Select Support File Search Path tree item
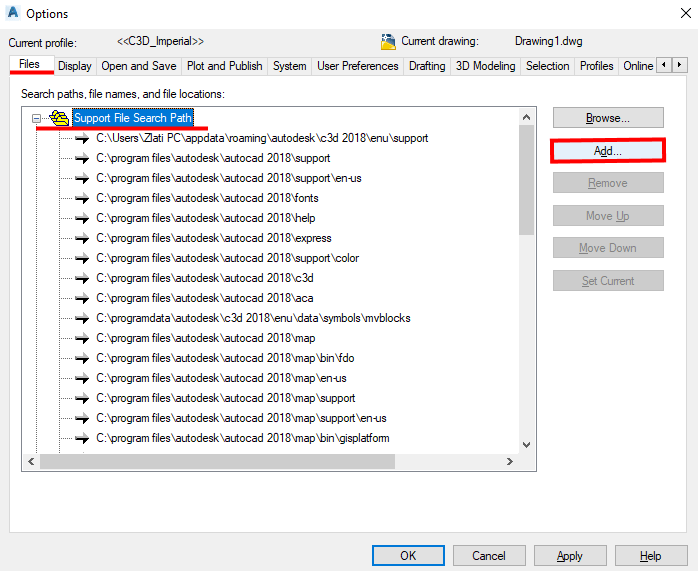Image resolution: width=698 pixels, height=571 pixels. [133, 118]
